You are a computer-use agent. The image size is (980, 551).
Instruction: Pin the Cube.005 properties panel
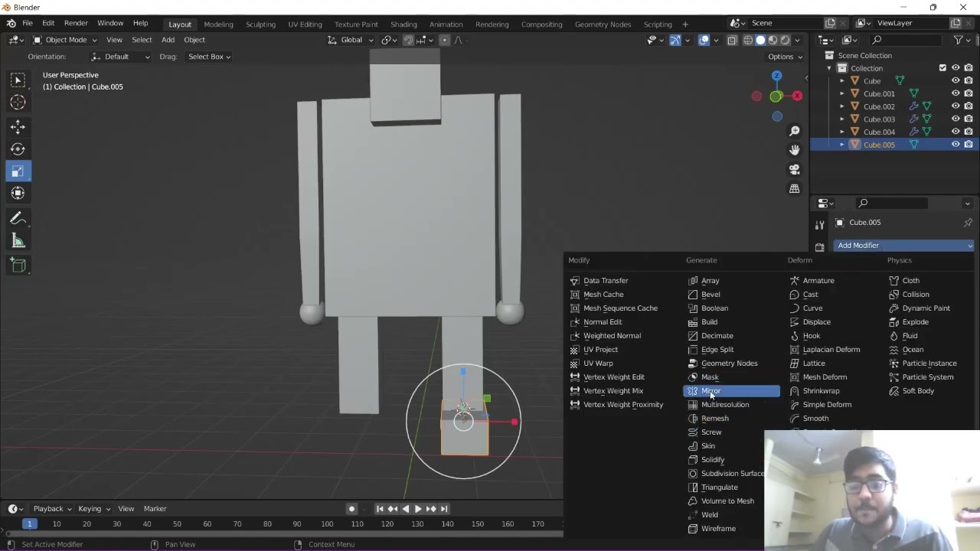[968, 223]
